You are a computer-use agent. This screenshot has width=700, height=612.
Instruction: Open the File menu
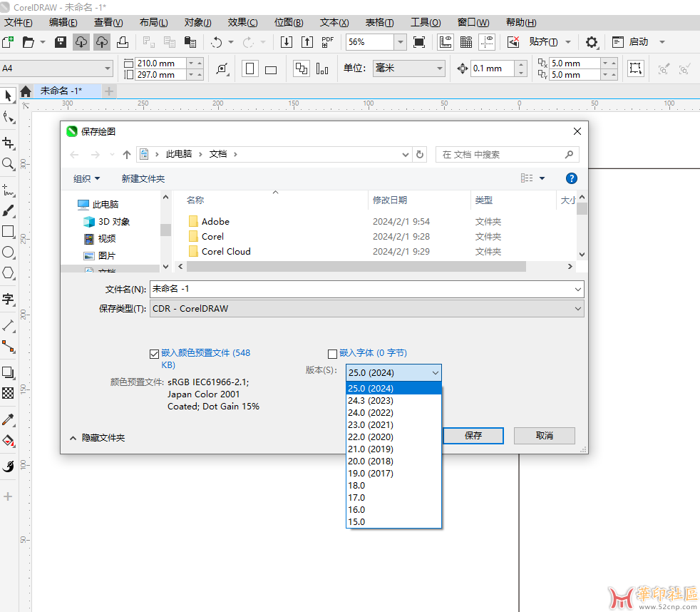click(19, 22)
